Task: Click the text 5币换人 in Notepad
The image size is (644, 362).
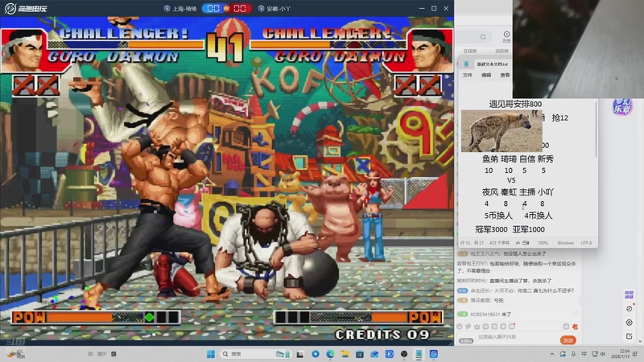Action: (498, 216)
